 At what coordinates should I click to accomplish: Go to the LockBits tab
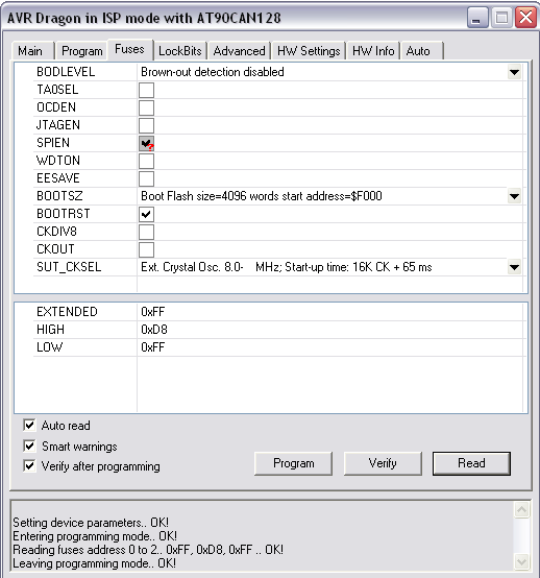click(x=180, y=51)
